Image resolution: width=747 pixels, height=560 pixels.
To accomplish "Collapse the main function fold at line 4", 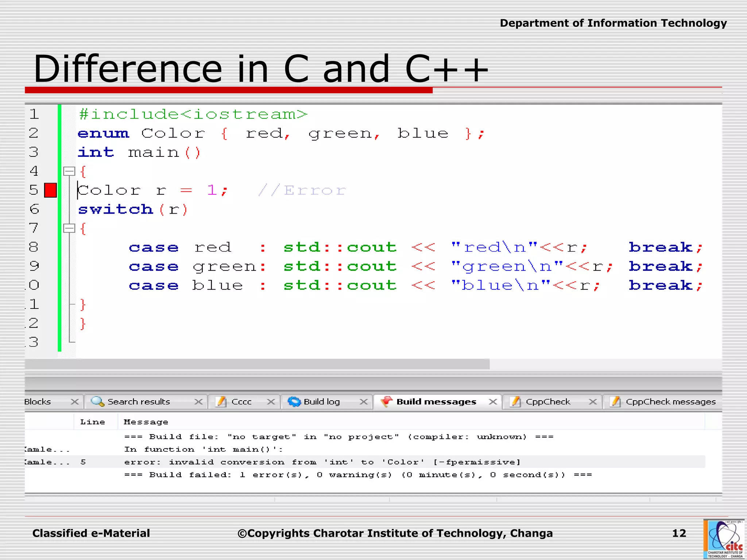I will [69, 171].
